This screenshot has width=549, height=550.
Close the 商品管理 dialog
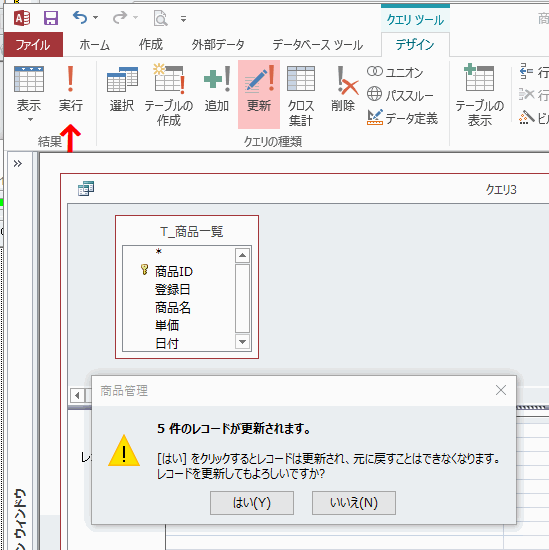coord(501,390)
